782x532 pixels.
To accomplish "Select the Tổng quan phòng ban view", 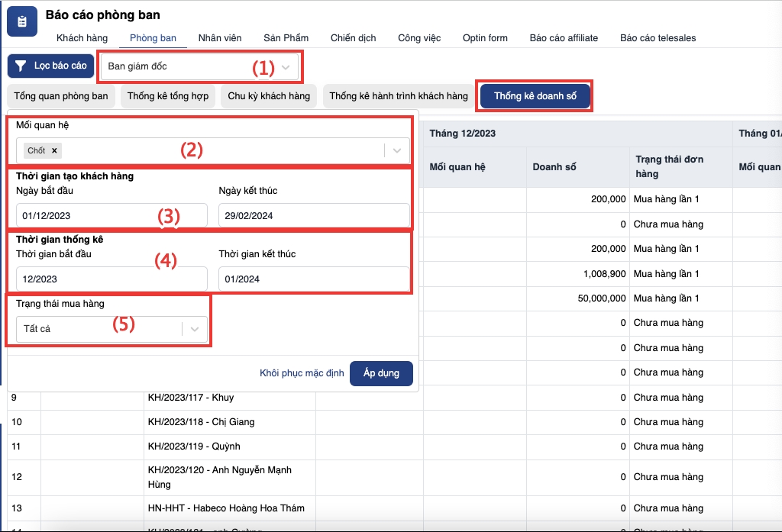I will (x=61, y=96).
